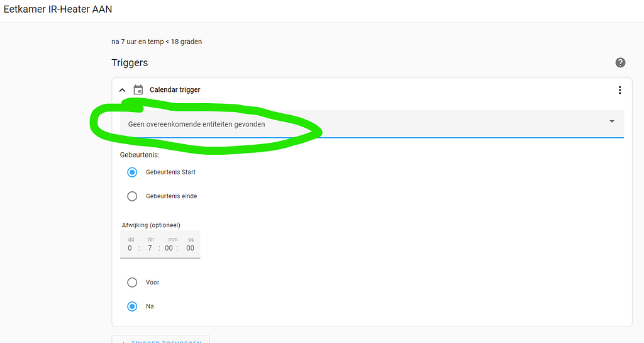
Task: Click the Afwijking (optioneel) label
Action: pyautogui.click(x=151, y=225)
